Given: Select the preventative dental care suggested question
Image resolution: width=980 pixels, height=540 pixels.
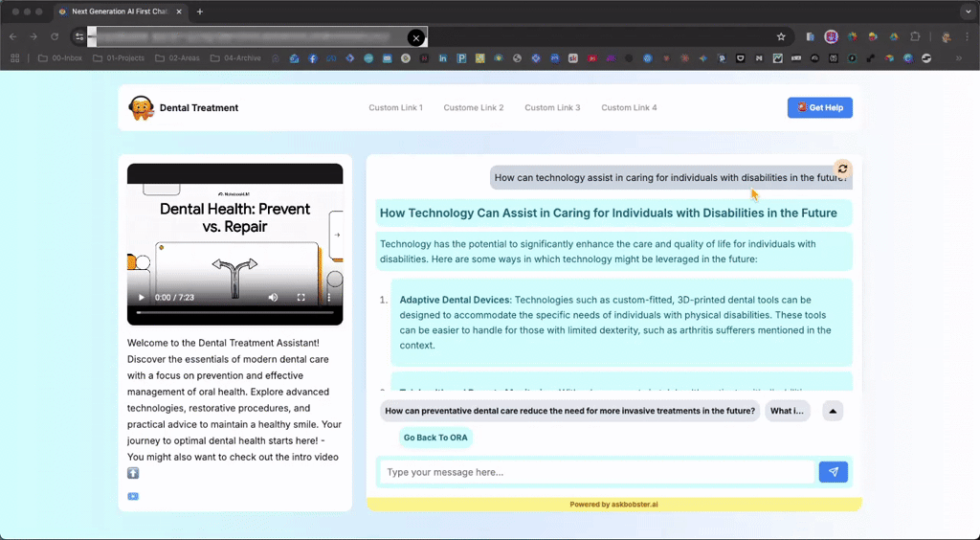Looking at the screenshot, I should 570,411.
